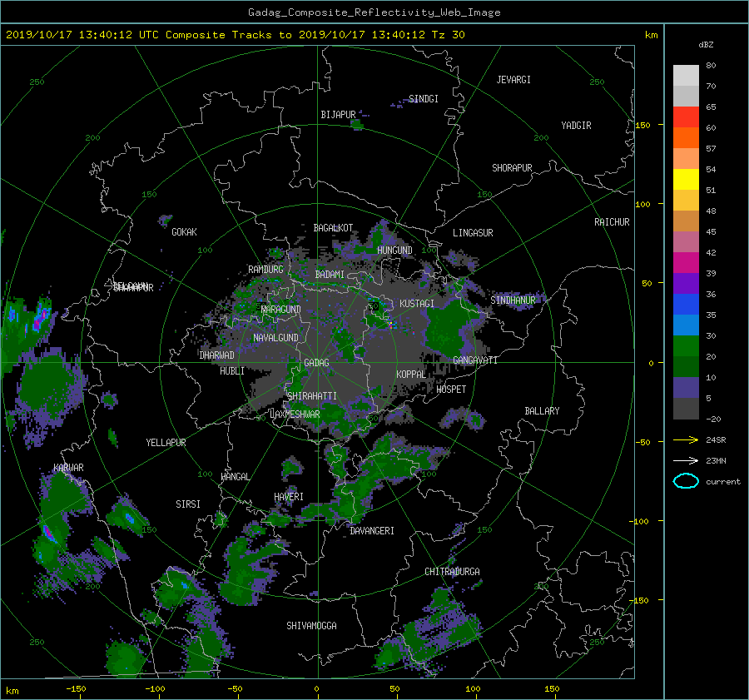Click the DAVANGERI city label
This screenshot has width=749, height=700.
point(372,531)
